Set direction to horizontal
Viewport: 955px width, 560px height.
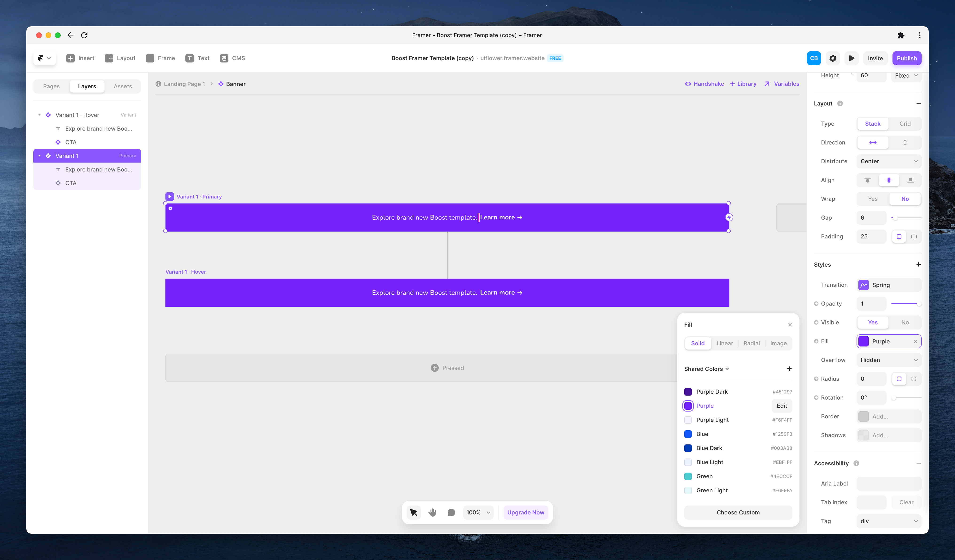click(872, 142)
